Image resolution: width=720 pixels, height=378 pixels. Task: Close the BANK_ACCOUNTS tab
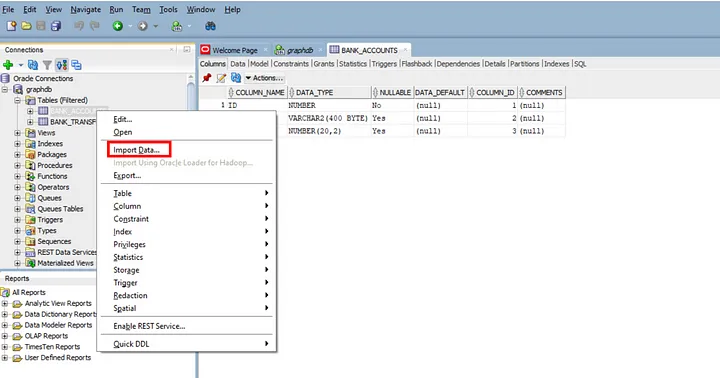[405, 50]
